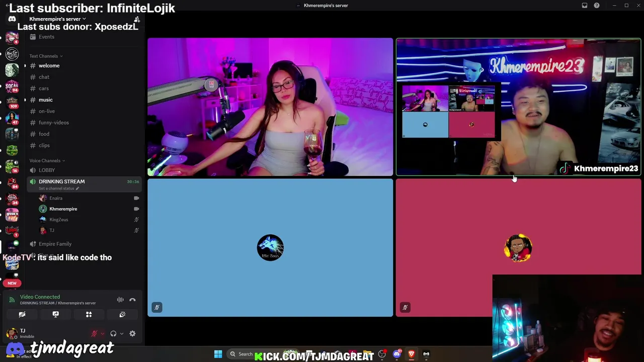The image size is (644, 362).
Task: Click Windows Start button on taskbar
Action: point(218,354)
